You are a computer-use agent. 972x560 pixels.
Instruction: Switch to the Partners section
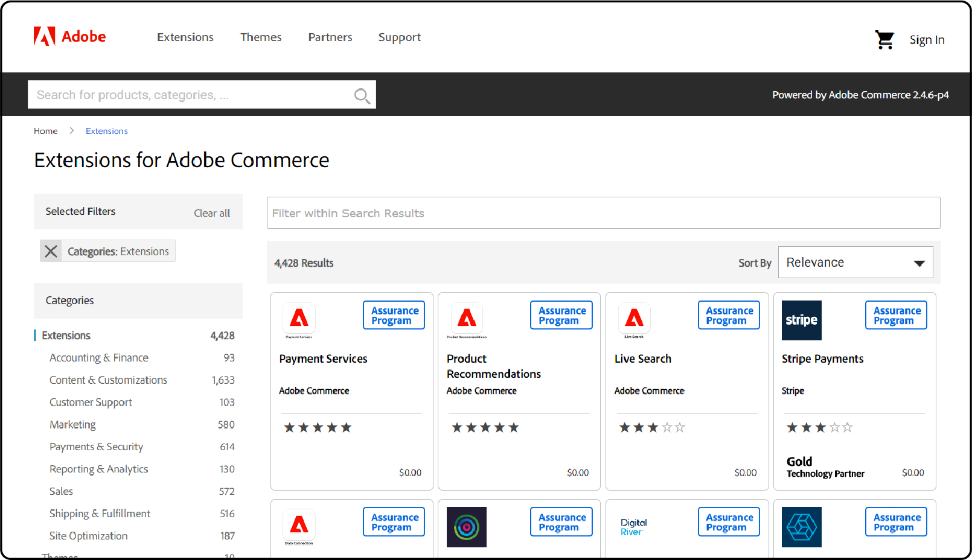(x=330, y=37)
